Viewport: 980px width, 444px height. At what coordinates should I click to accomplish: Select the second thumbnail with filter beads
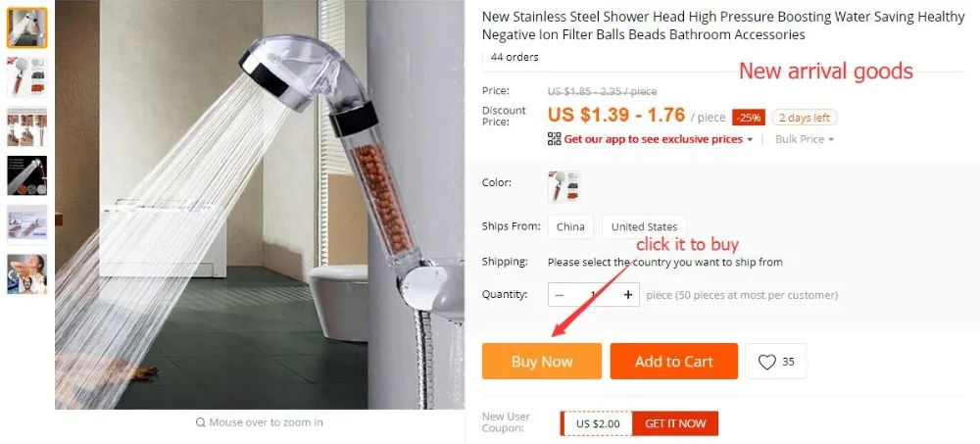pyautogui.click(x=26, y=76)
